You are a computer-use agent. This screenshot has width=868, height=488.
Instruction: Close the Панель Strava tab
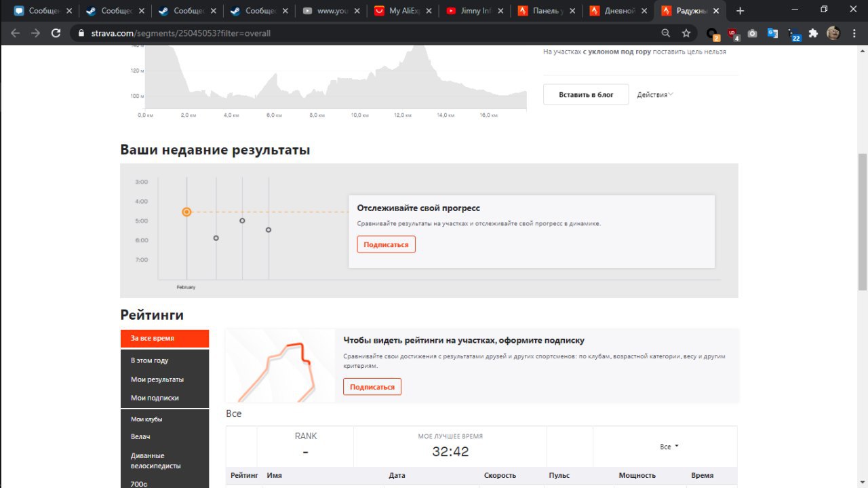pyautogui.click(x=572, y=11)
